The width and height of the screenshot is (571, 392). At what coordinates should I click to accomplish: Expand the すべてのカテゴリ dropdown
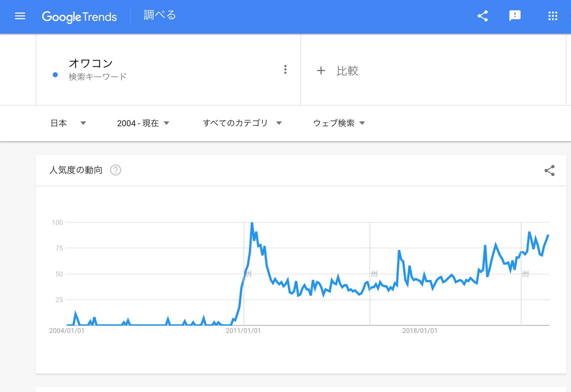(x=242, y=123)
